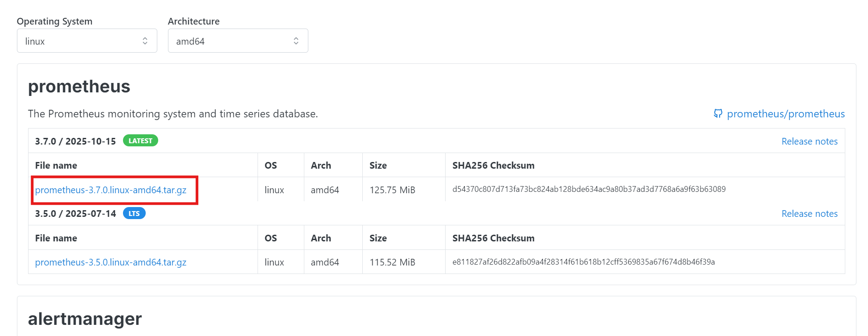Open Release notes for version 3.5.0
The image size is (868, 336).
(x=809, y=213)
